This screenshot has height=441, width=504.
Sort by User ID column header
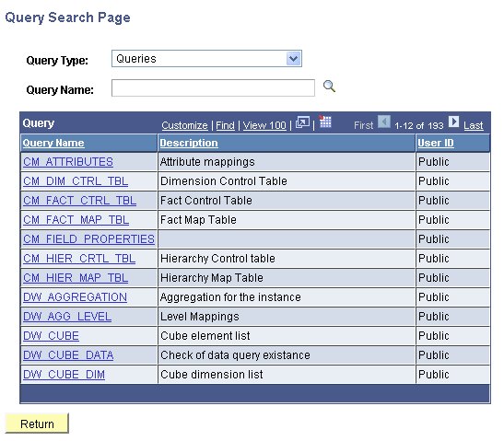[x=436, y=143]
